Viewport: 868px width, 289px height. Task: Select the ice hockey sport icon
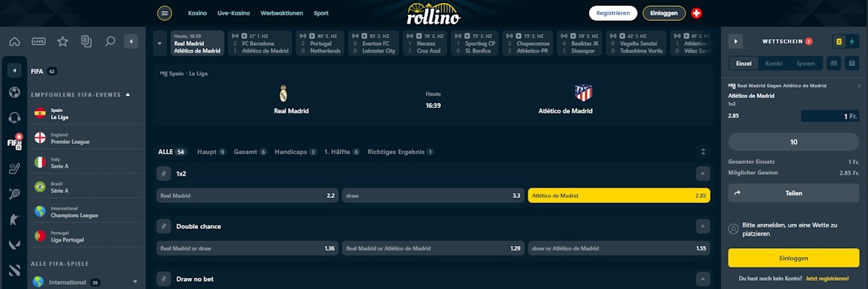point(14,168)
